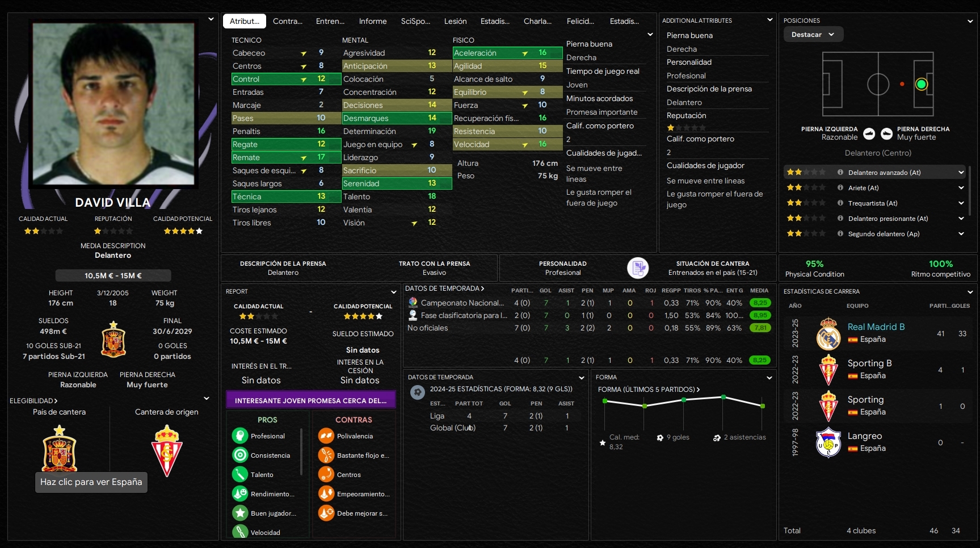The height and width of the screenshot is (548, 980).
Task: Open the Felicid... tab
Action: tap(581, 21)
